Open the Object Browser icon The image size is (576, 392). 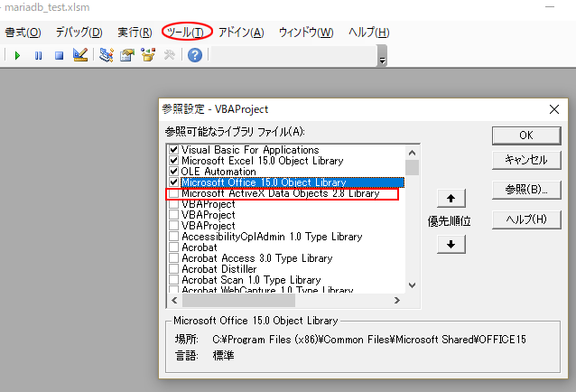click(x=148, y=55)
